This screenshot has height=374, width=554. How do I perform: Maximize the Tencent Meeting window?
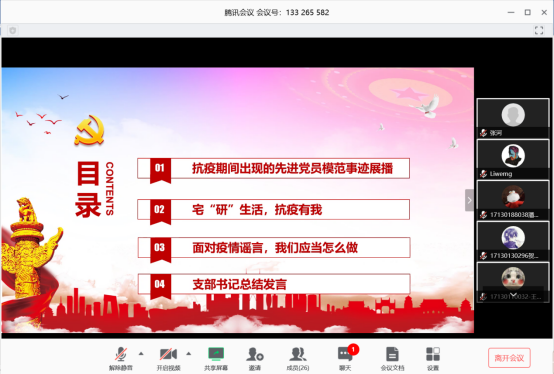[x=528, y=12]
